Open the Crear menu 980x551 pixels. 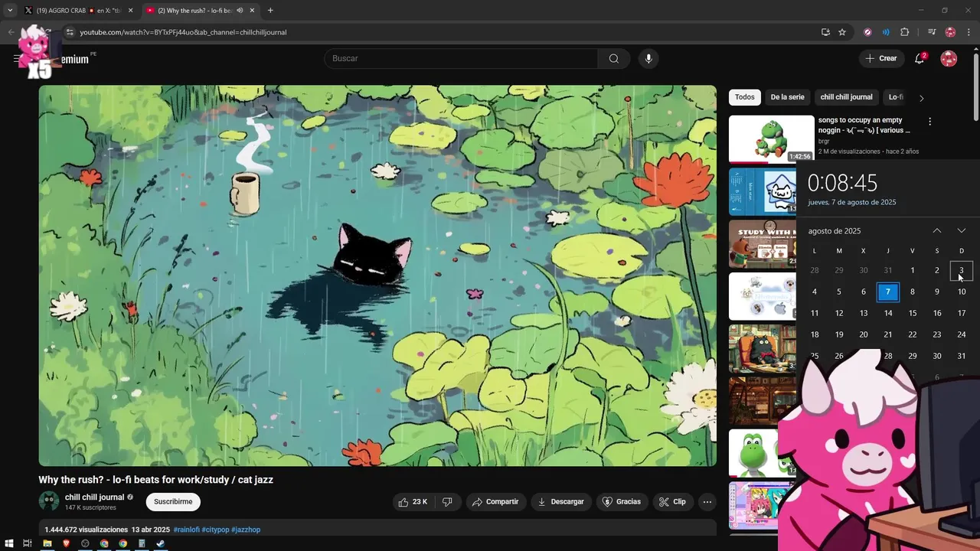pos(880,58)
